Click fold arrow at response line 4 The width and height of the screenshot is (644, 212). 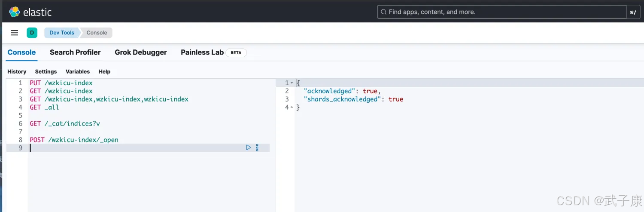pyautogui.click(x=292, y=107)
